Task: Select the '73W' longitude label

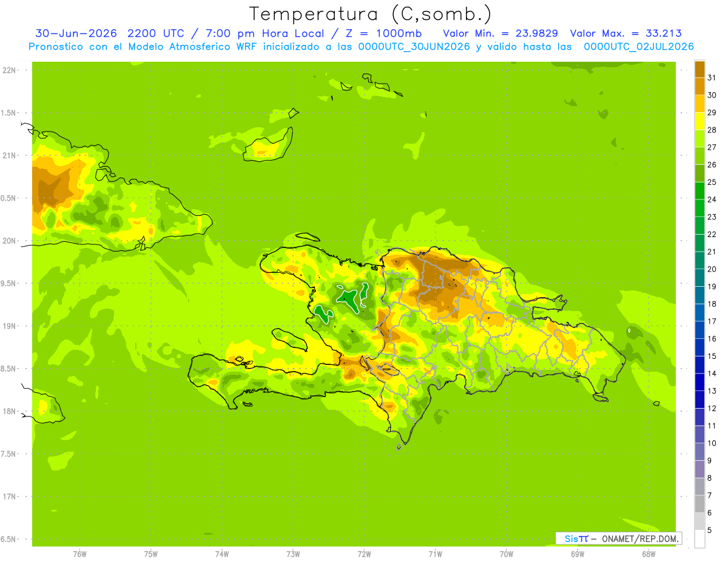Action: 293,554
